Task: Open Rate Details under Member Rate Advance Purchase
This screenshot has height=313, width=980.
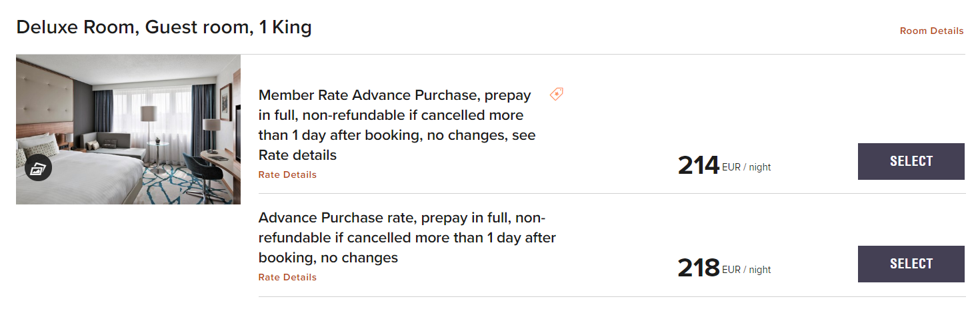Action: [x=287, y=175]
